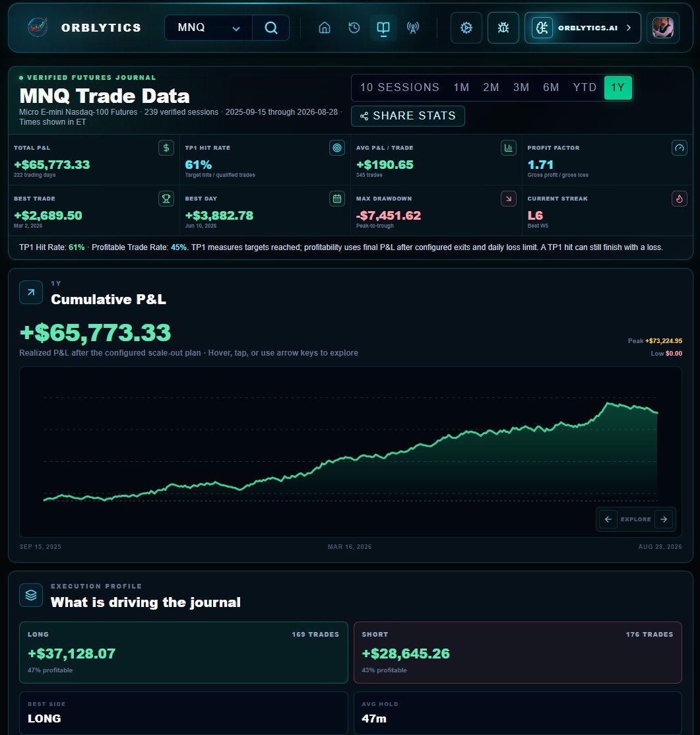700x735 pixels.
Task: Click the 169 TRADES label
Action: tap(315, 635)
